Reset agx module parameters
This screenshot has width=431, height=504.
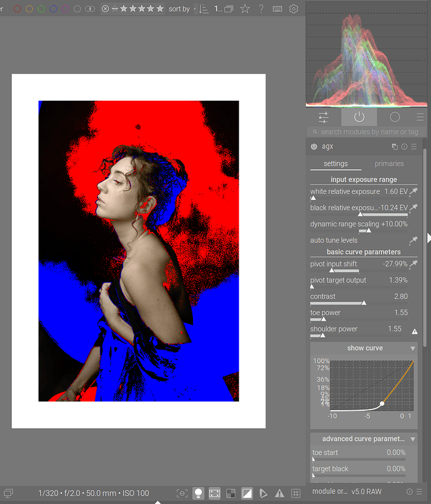pos(404,147)
